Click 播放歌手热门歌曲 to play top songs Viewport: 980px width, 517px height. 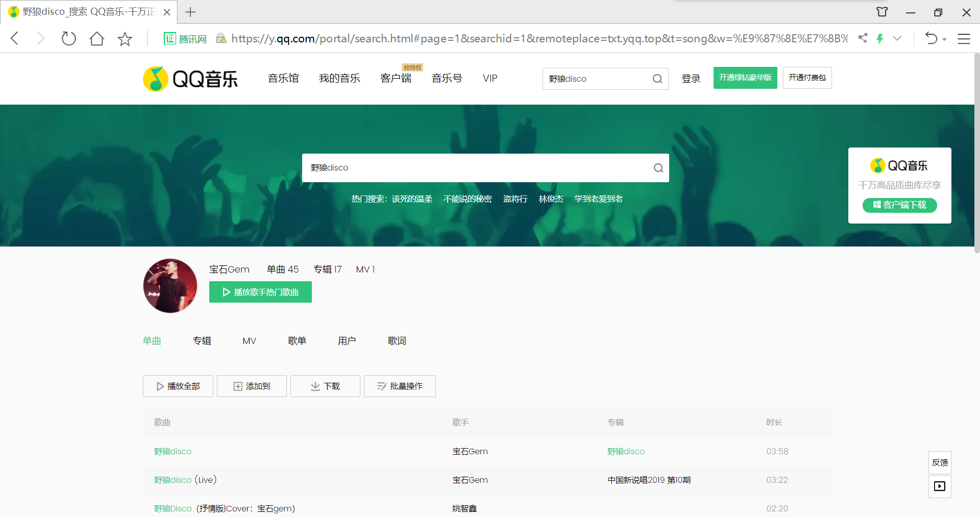click(x=260, y=292)
